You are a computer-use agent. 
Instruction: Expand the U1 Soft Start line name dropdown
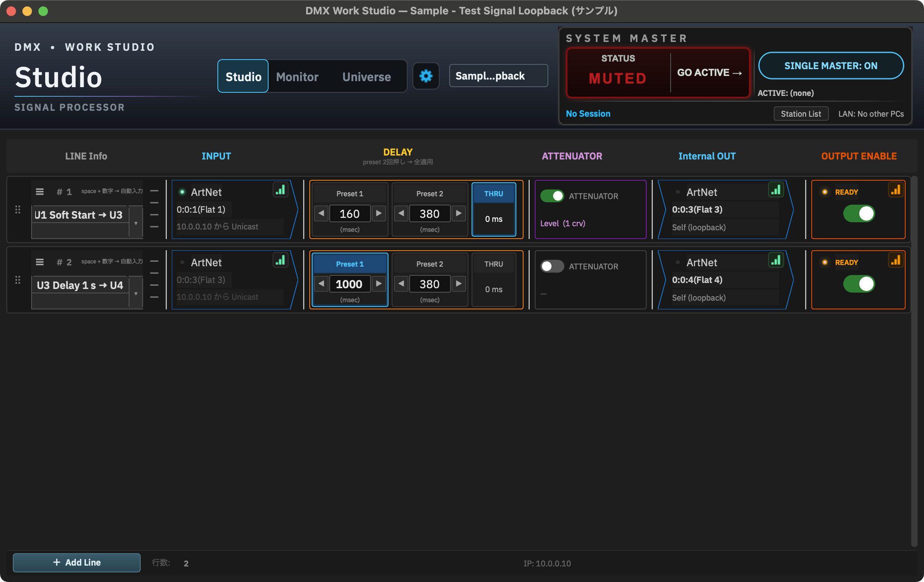tap(136, 223)
